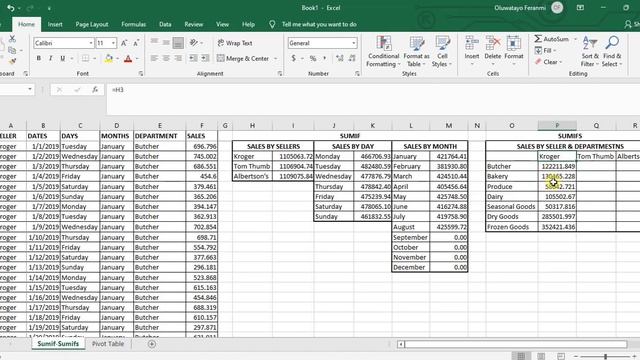Screen dimensions: 640x360
Task: Align text to the left
Action: coord(154,58)
